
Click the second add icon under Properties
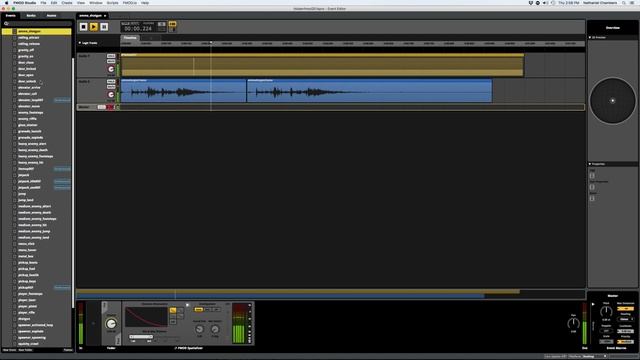592,187
